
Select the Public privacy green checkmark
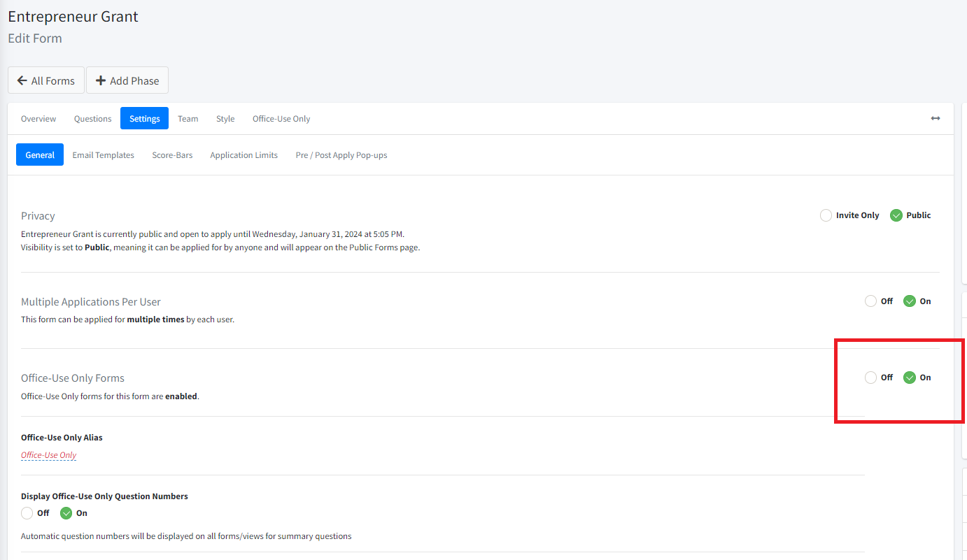tap(896, 215)
